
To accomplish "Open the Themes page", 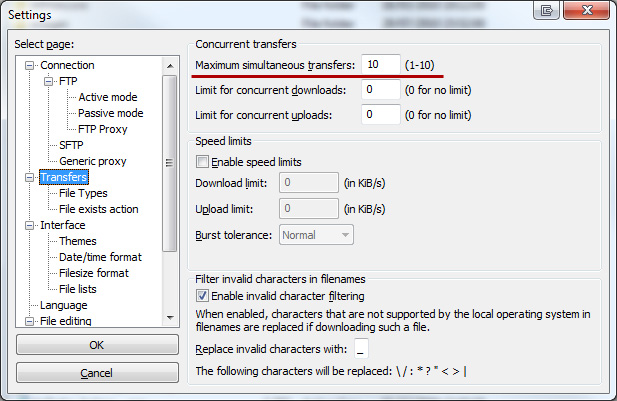I will pos(78,241).
